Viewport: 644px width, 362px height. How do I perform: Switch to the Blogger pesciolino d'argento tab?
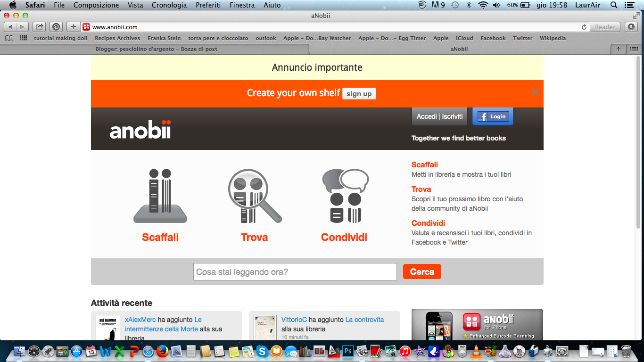pos(156,49)
